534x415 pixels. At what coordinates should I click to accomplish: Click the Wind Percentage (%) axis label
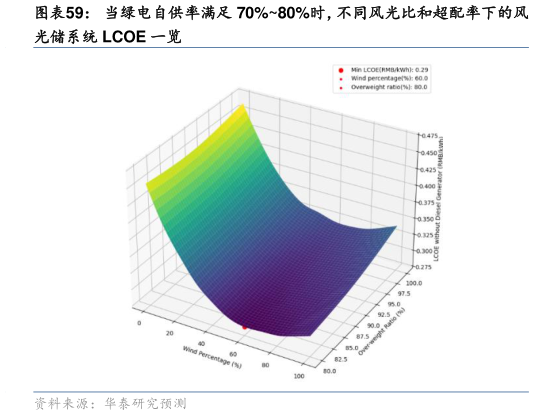[x=212, y=357]
